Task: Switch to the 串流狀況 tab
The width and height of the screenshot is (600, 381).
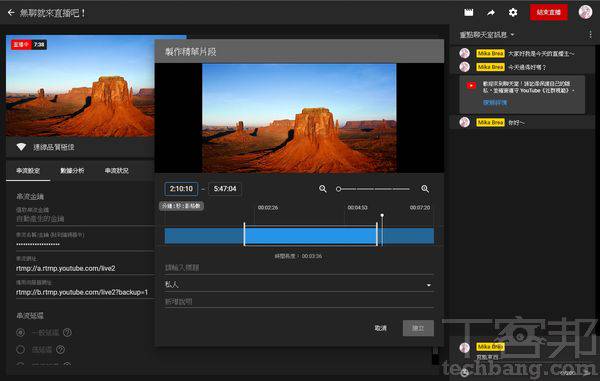Action: click(116, 171)
